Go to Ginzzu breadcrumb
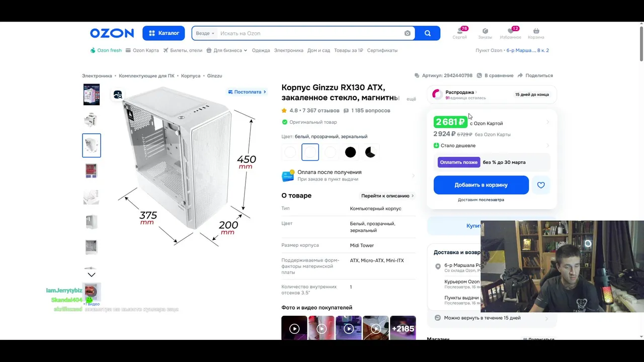 [214, 75]
